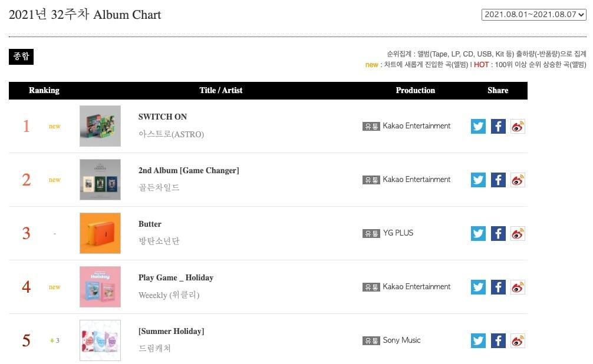This screenshot has height=364, width=593.
Task: Share Butter album on Twitter
Action: click(478, 233)
